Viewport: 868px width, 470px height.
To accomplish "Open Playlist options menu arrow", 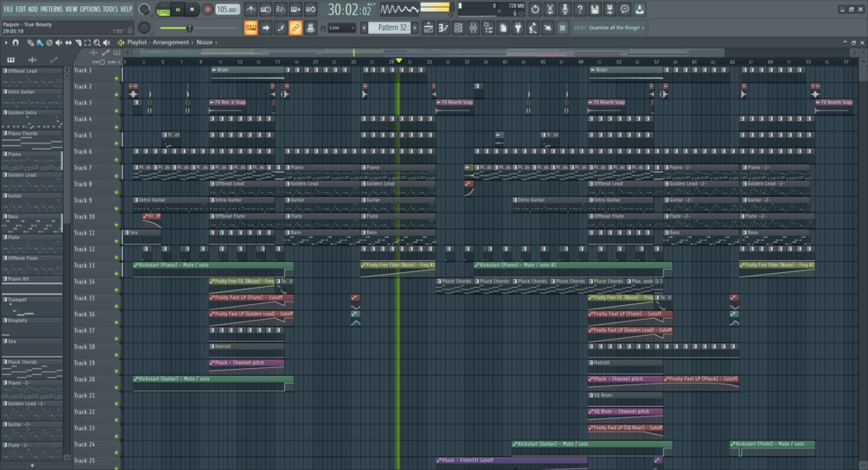I will pyautogui.click(x=5, y=42).
